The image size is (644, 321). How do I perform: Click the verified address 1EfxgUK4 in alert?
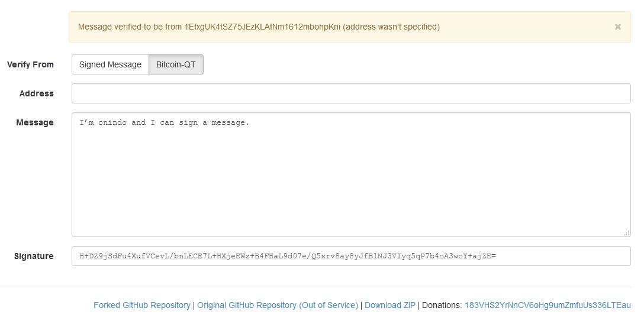pyautogui.click(x=262, y=27)
